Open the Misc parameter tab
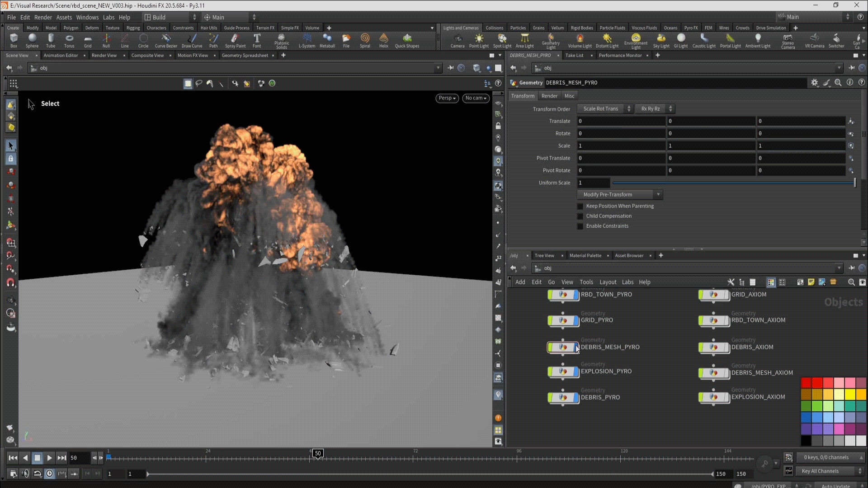The height and width of the screenshot is (488, 868). (569, 96)
